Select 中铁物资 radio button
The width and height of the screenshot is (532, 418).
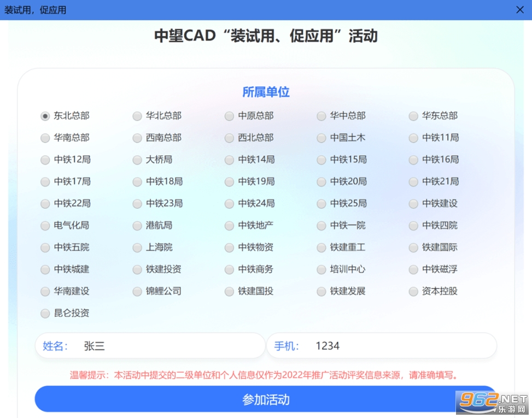[229, 248]
